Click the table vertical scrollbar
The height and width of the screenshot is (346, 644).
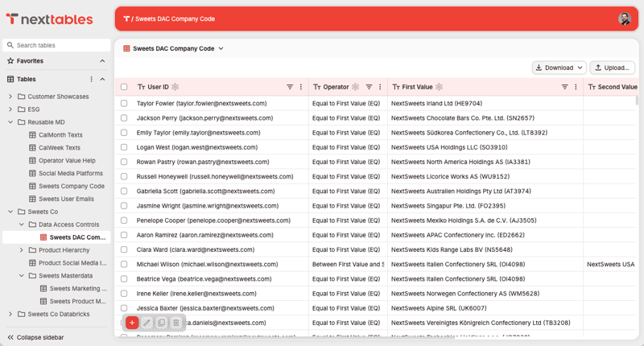coord(637,101)
